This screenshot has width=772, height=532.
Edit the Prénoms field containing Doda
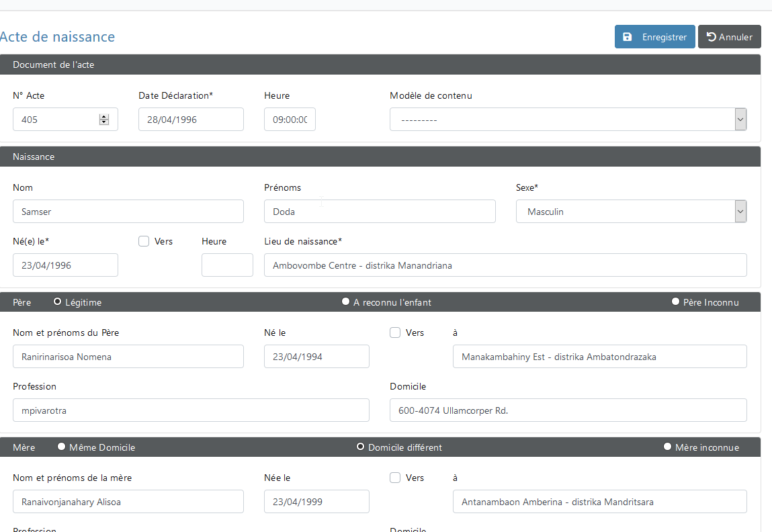(380, 212)
